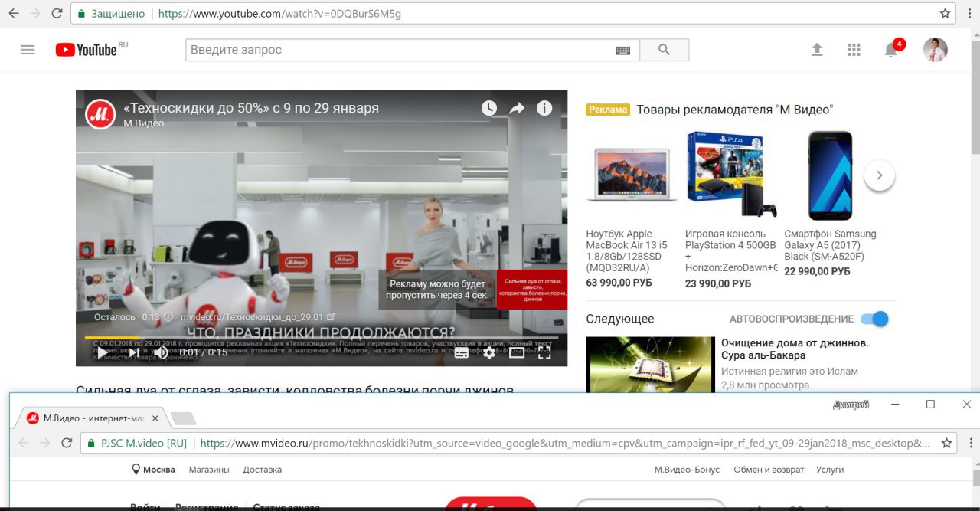Image resolution: width=980 pixels, height=511 pixels.
Task: Open Обмен и возврат menu link
Action: point(769,470)
